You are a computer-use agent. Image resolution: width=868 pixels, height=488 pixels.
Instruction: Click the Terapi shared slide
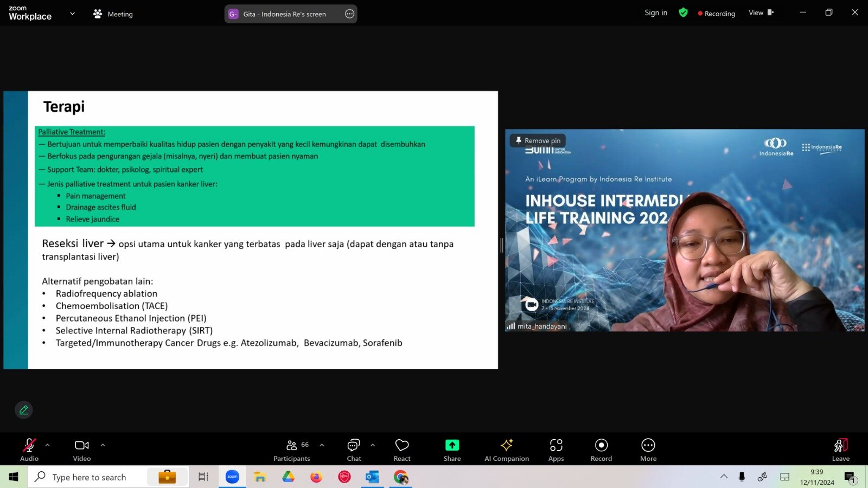point(251,230)
